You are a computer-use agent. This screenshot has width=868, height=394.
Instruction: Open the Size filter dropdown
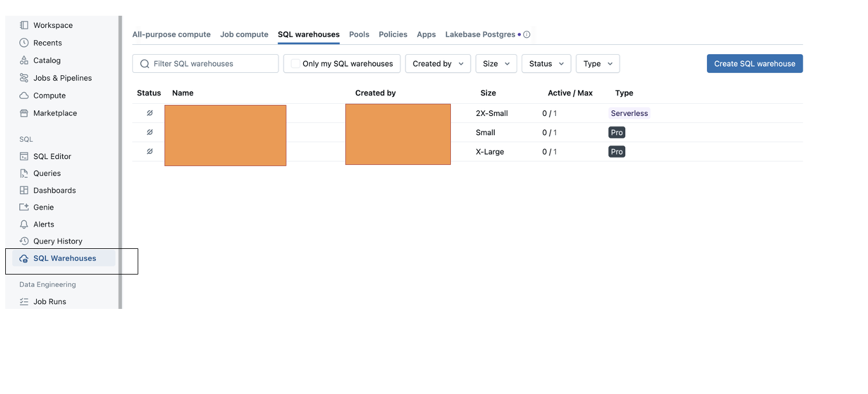point(496,63)
